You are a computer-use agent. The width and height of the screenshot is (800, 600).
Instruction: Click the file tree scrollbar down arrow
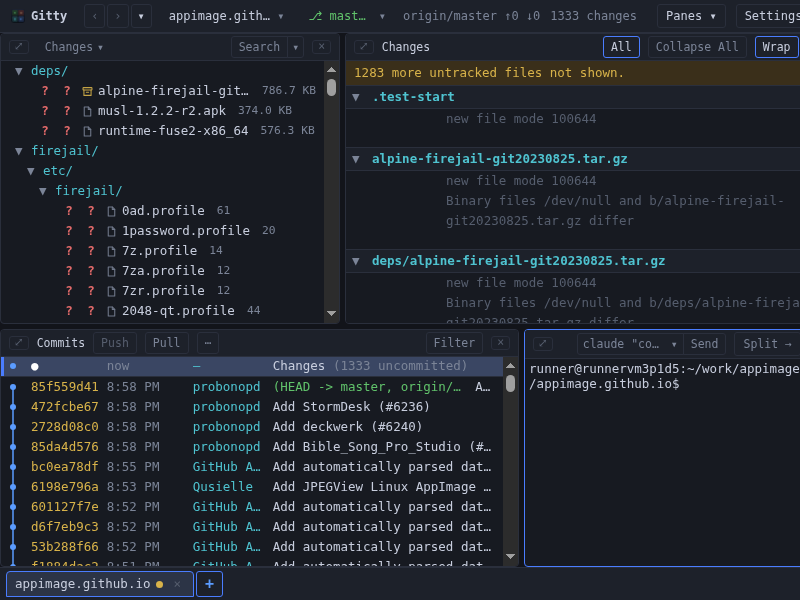coord(332,313)
